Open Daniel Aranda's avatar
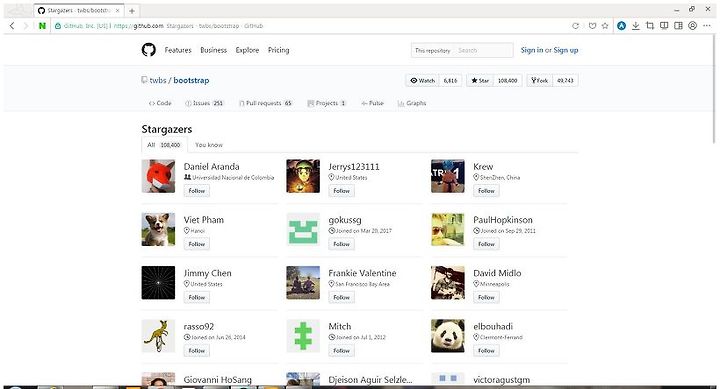720x389 pixels. (158, 176)
